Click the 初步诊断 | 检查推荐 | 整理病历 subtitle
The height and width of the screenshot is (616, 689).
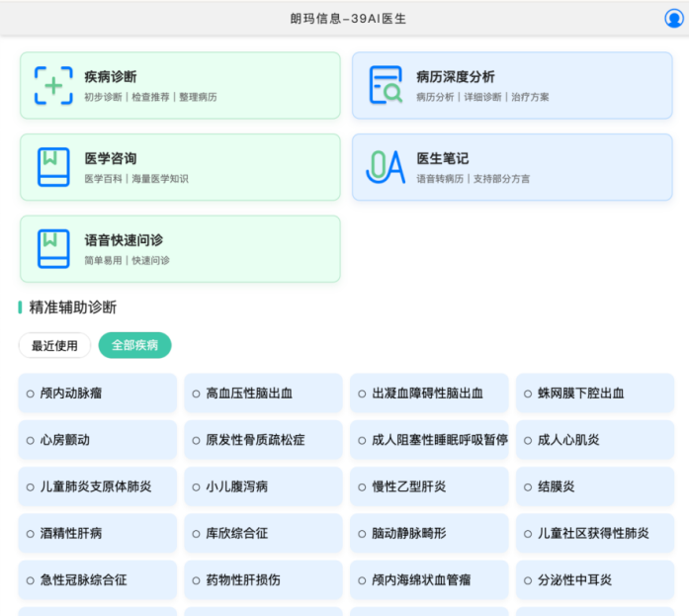pos(150,97)
